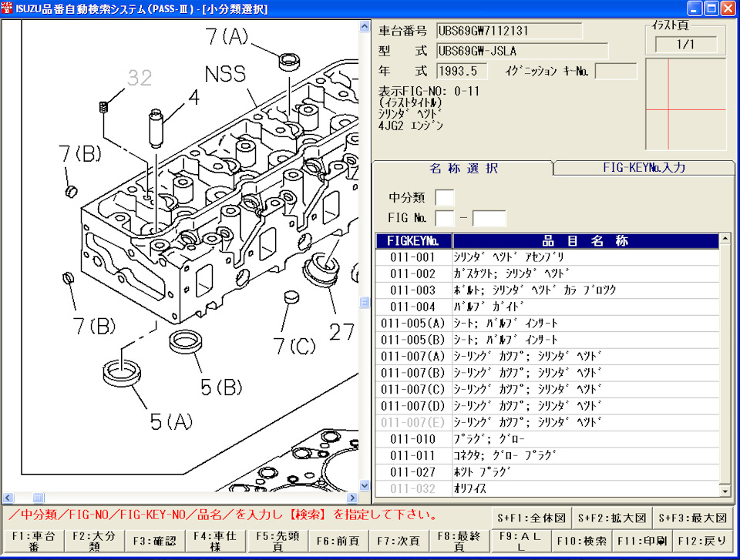
Task: Click the diagram scroll left arrow
Action: pyautogui.click(x=8, y=498)
